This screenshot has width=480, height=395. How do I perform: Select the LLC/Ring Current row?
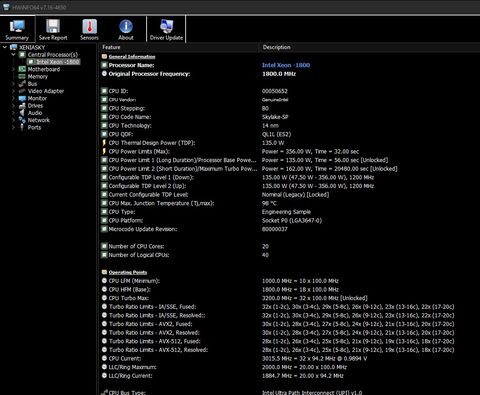click(289, 376)
